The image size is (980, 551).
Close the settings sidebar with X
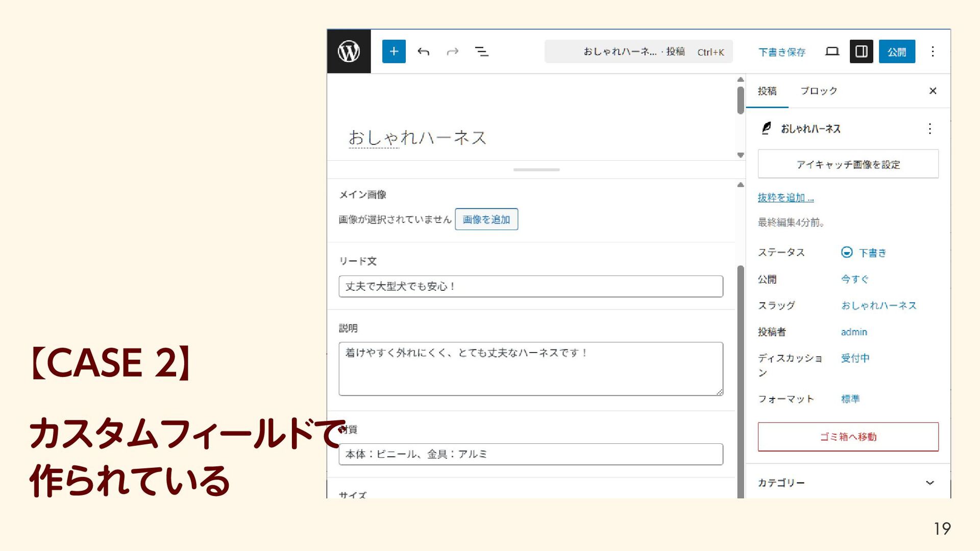click(x=933, y=91)
